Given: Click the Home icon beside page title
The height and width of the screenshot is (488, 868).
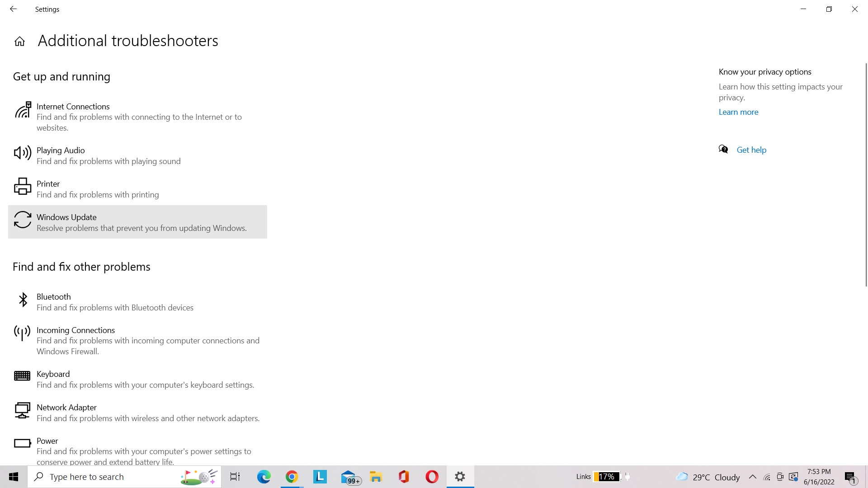Looking at the screenshot, I should click(x=19, y=42).
